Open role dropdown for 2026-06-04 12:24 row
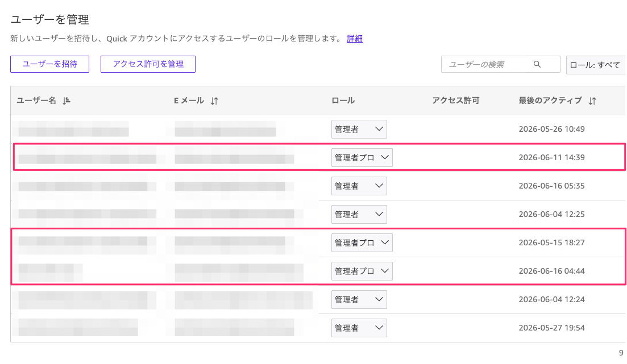This screenshot has width=627, height=364. tap(359, 299)
